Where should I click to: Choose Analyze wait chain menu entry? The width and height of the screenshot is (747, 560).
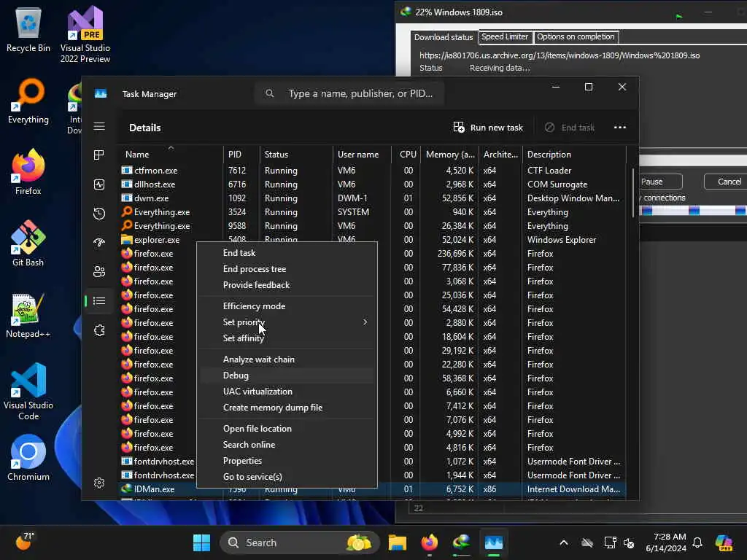(287, 359)
